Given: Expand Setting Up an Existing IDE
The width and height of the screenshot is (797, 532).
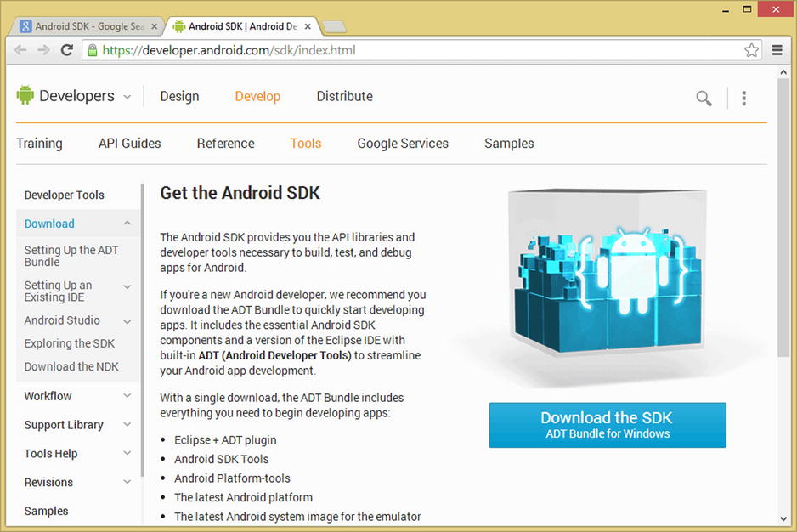Looking at the screenshot, I should click(127, 287).
